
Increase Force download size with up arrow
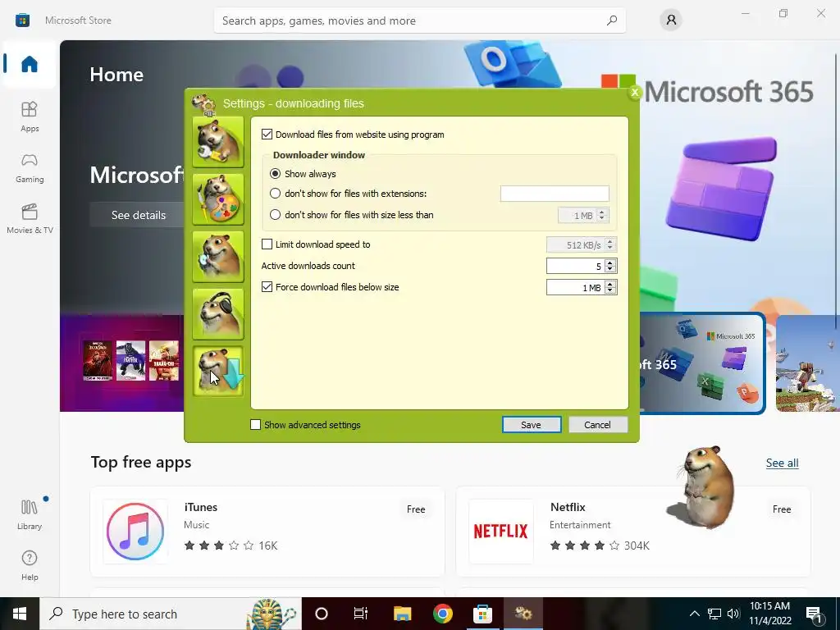click(x=610, y=285)
